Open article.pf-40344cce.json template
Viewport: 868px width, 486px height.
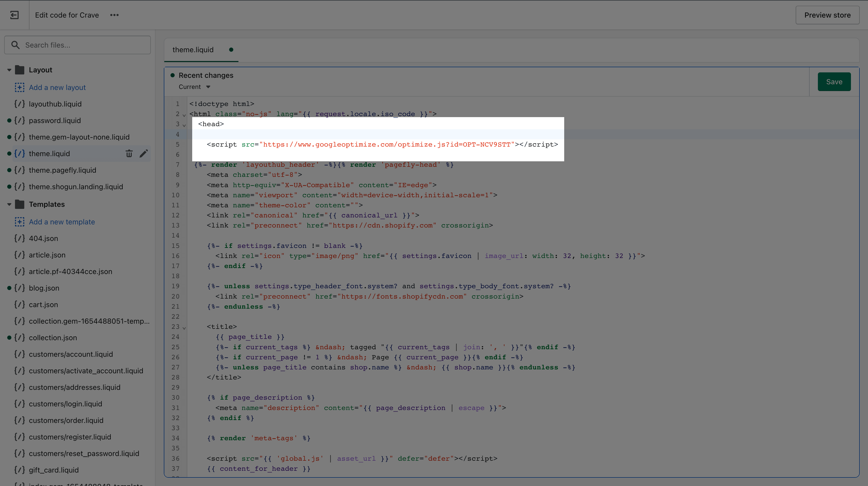pyautogui.click(x=71, y=271)
